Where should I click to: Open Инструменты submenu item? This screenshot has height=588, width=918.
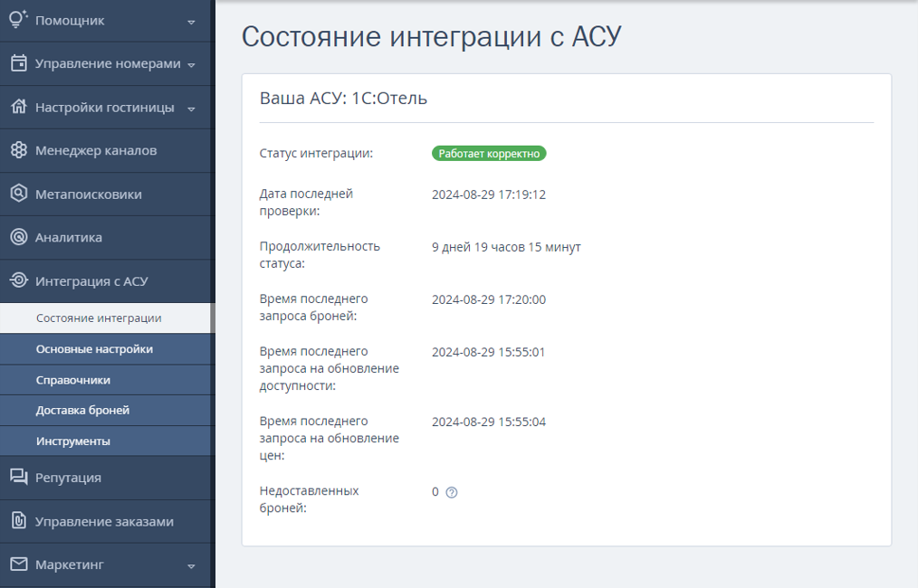[x=107, y=441]
